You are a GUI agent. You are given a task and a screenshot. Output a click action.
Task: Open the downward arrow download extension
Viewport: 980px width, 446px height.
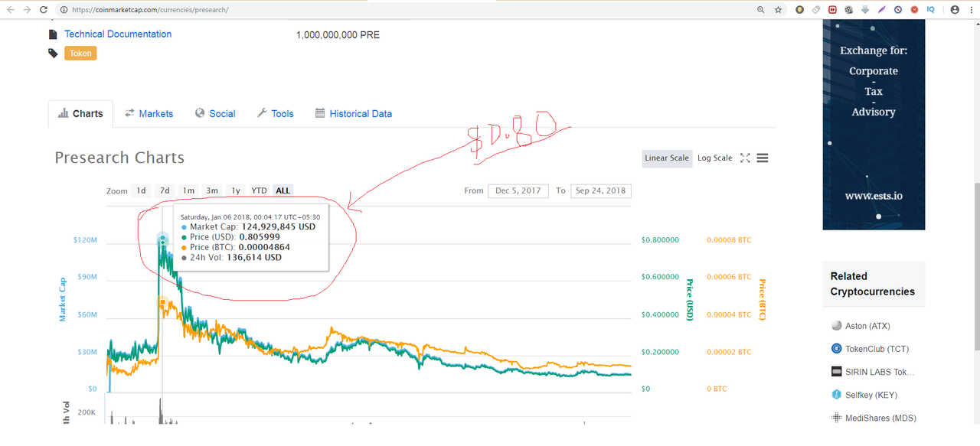click(x=865, y=10)
